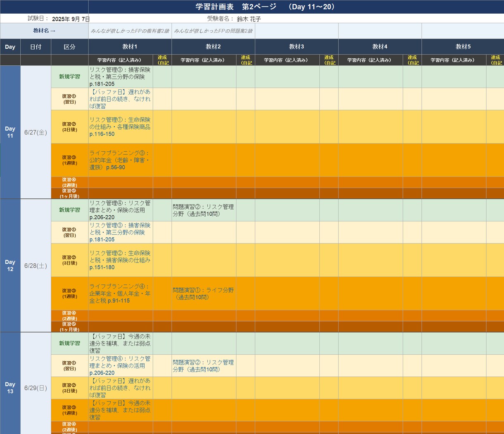504x434 pixels.
Task: Select the "教材2" header cell
Action: tap(214, 47)
